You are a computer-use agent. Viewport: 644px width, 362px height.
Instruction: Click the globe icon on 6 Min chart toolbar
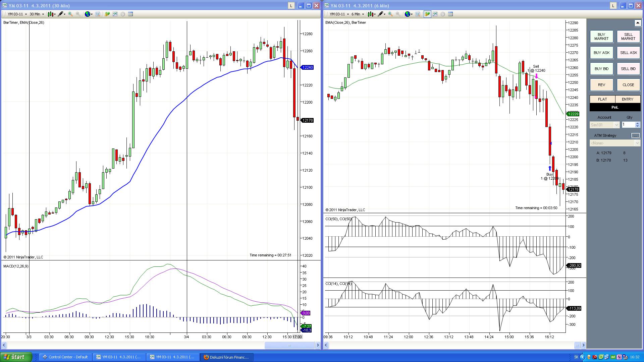click(408, 14)
